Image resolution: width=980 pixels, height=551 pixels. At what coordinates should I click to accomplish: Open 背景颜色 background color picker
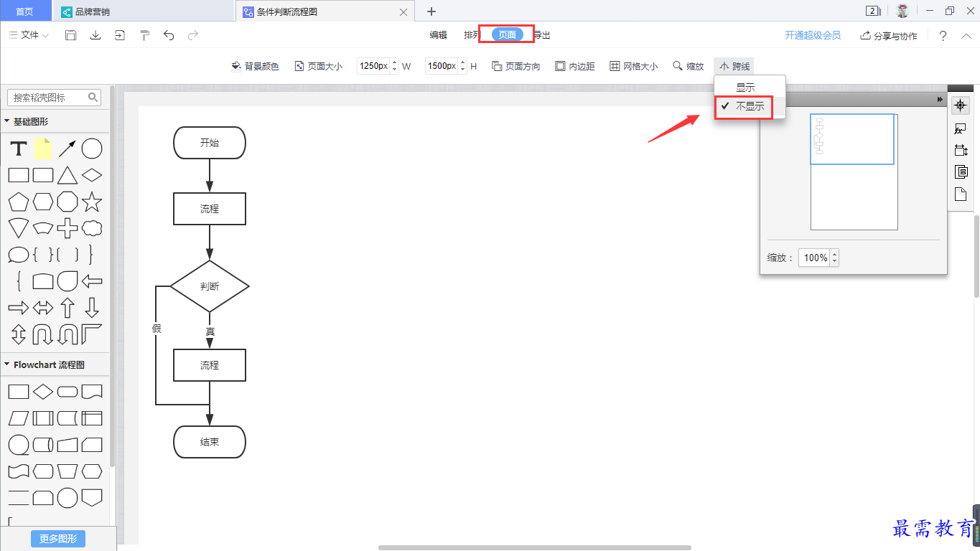click(x=255, y=66)
